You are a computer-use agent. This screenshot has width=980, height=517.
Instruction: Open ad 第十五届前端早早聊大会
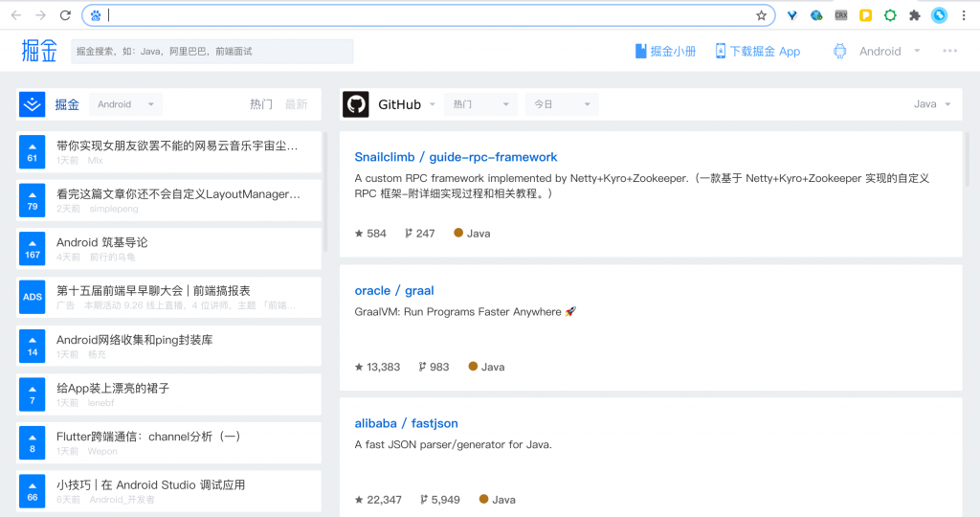[153, 291]
